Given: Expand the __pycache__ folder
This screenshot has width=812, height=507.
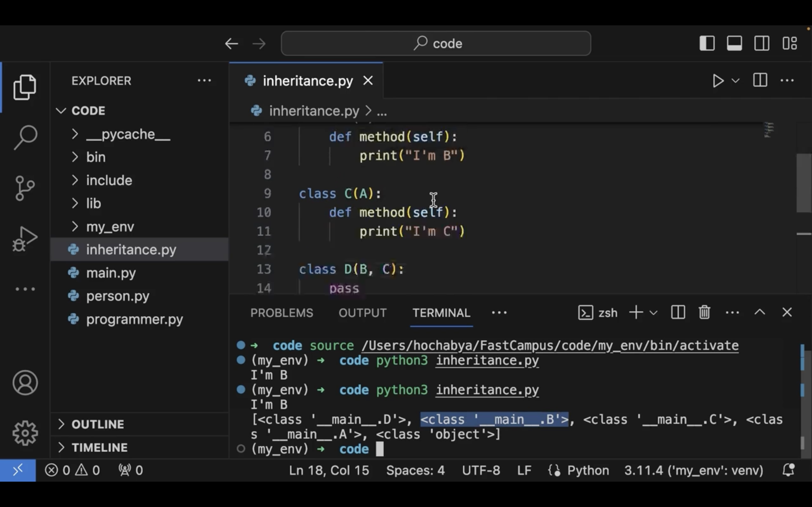Looking at the screenshot, I should click(x=128, y=134).
